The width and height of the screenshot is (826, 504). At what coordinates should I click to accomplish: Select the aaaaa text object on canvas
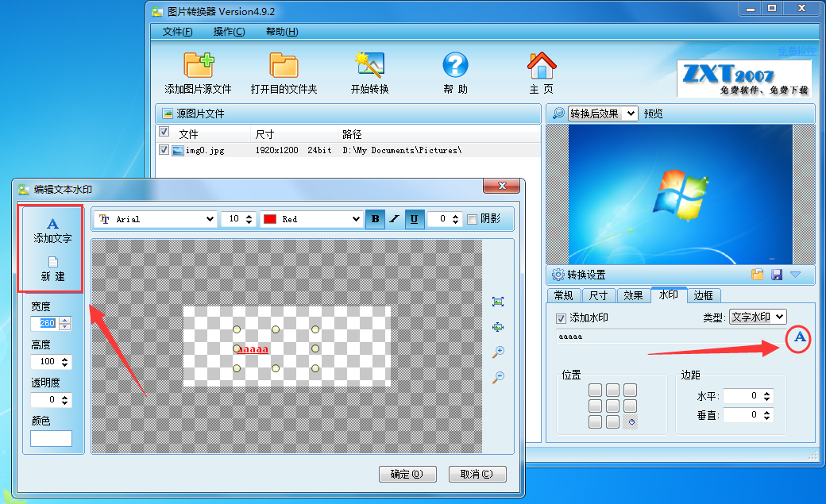[x=252, y=348]
